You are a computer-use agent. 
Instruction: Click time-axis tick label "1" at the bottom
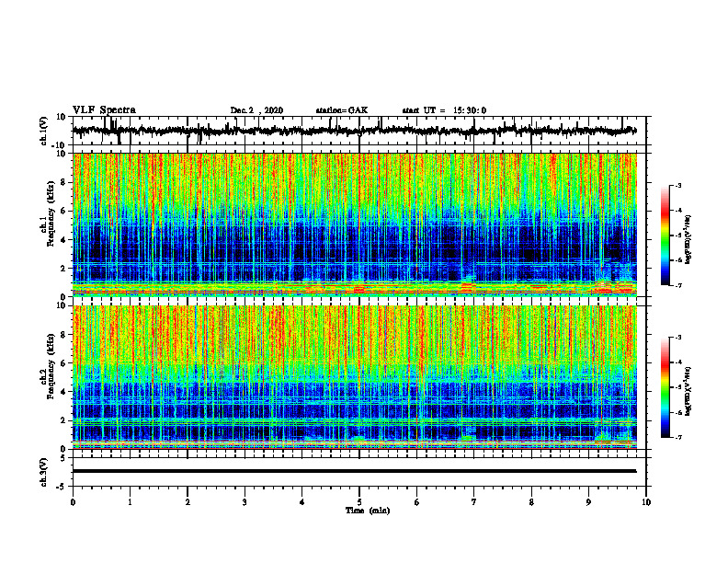[x=130, y=502]
